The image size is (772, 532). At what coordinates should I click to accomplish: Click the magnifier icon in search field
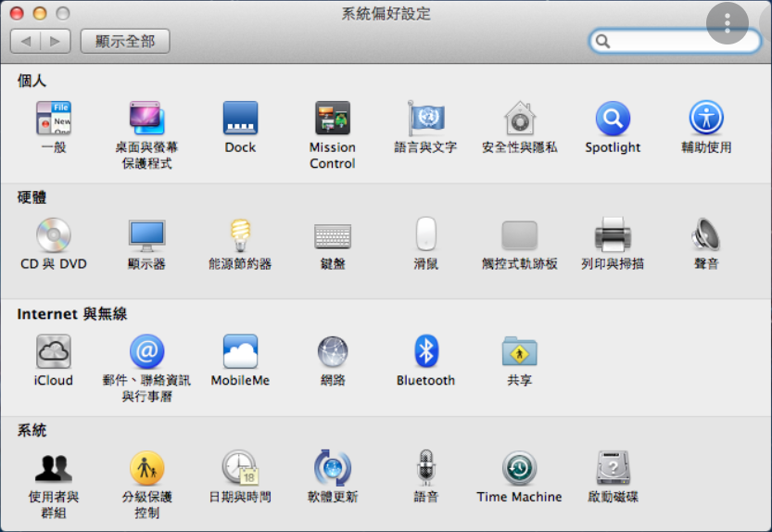[x=602, y=42]
